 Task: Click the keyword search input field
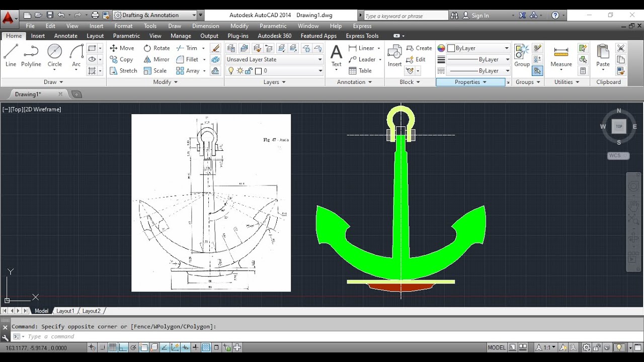pos(405,16)
